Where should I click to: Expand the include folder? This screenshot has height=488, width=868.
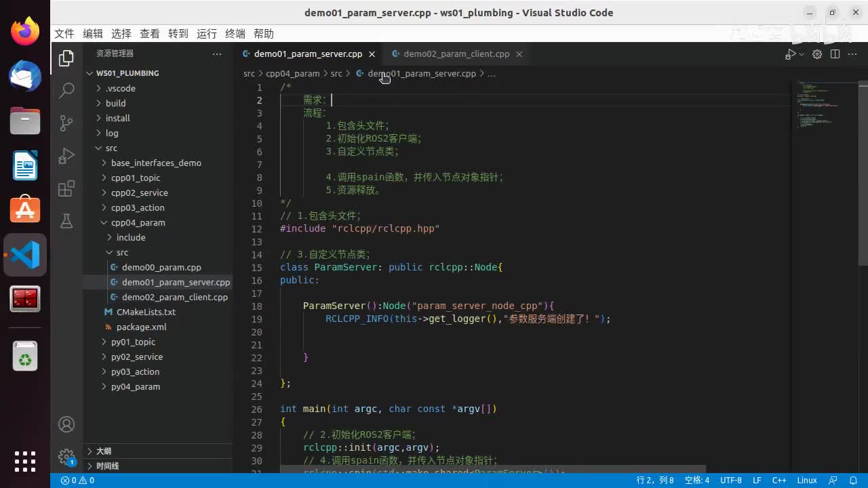pos(158,237)
